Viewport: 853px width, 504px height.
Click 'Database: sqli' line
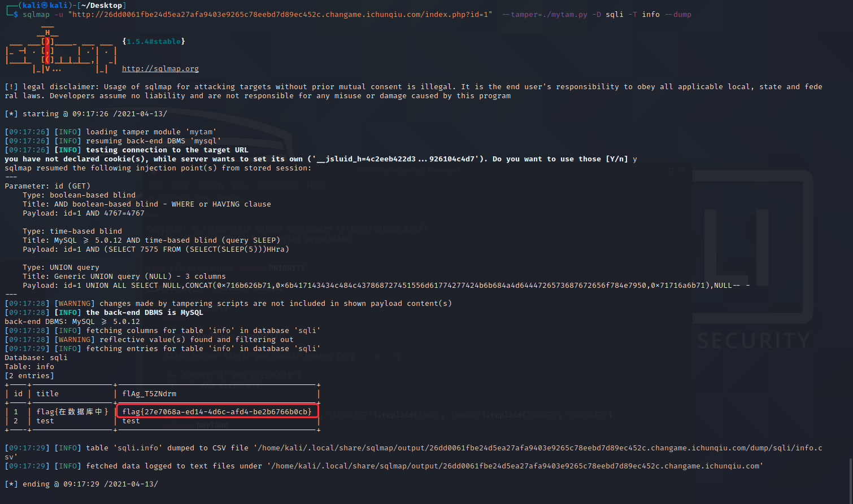[x=36, y=358]
